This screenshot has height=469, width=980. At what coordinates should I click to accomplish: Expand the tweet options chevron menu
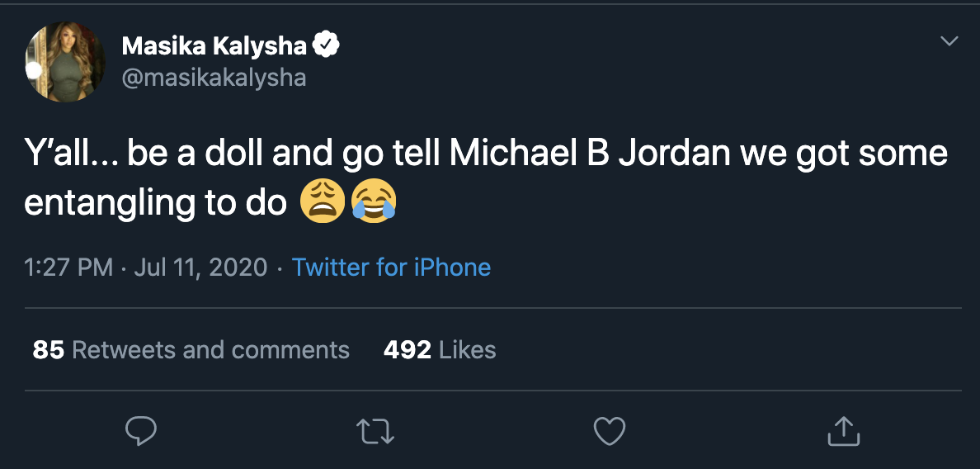(949, 40)
